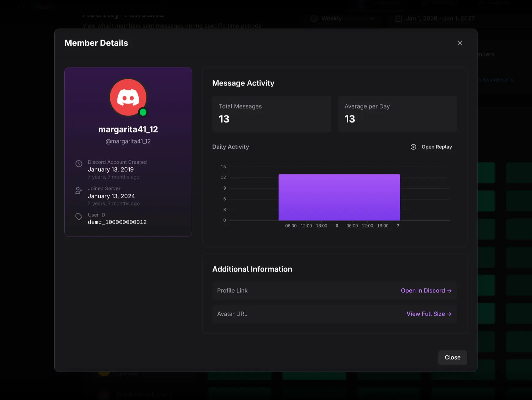Click the Additional Information heading
This screenshot has width=532, height=400.
[x=252, y=269]
